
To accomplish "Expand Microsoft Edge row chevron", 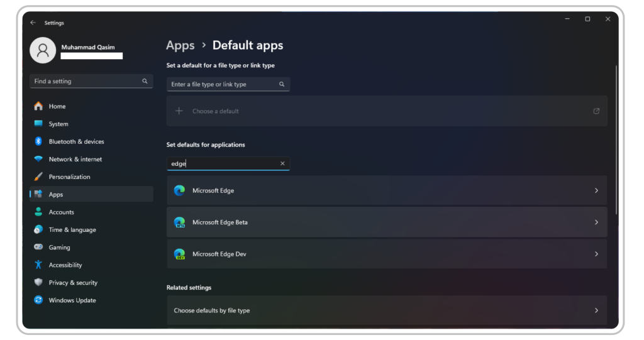I will coord(596,190).
